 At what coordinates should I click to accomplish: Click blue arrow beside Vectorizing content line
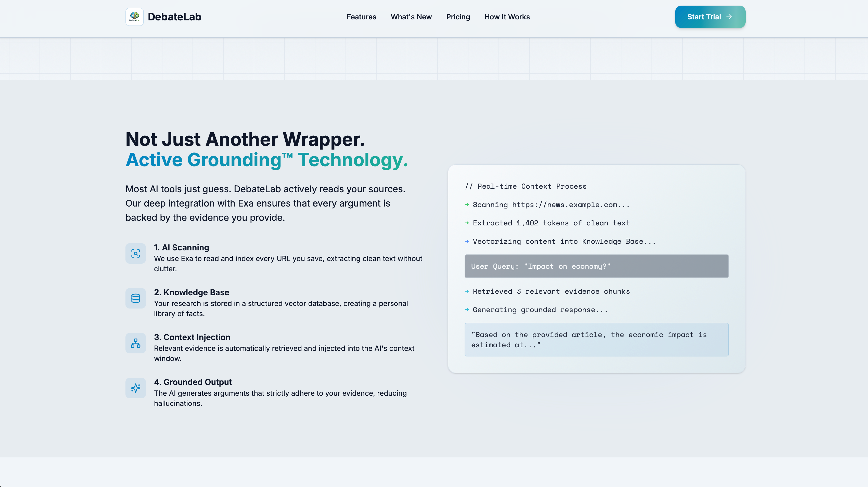467,241
